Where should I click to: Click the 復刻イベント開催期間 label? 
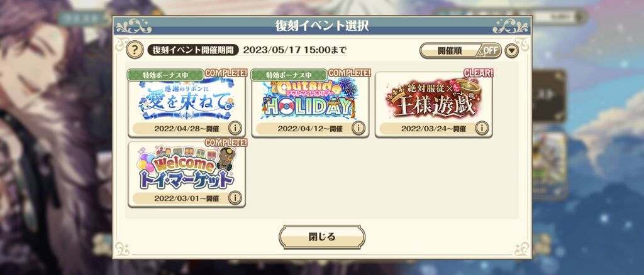[x=193, y=50]
